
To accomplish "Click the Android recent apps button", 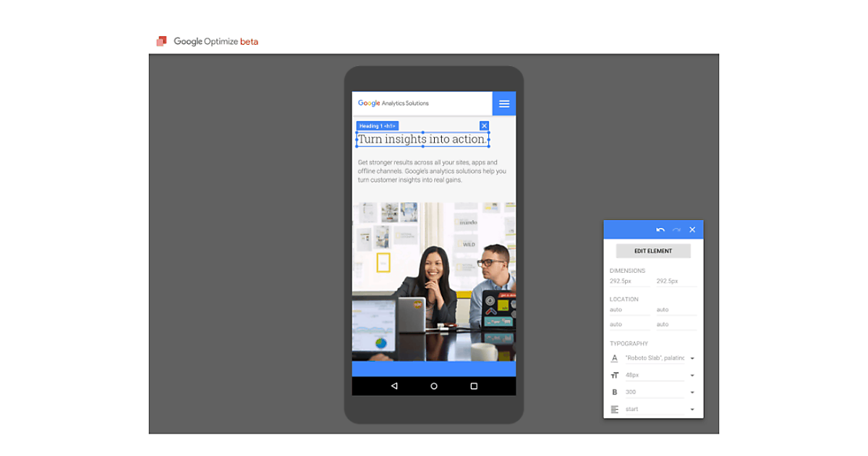I will pyautogui.click(x=474, y=386).
